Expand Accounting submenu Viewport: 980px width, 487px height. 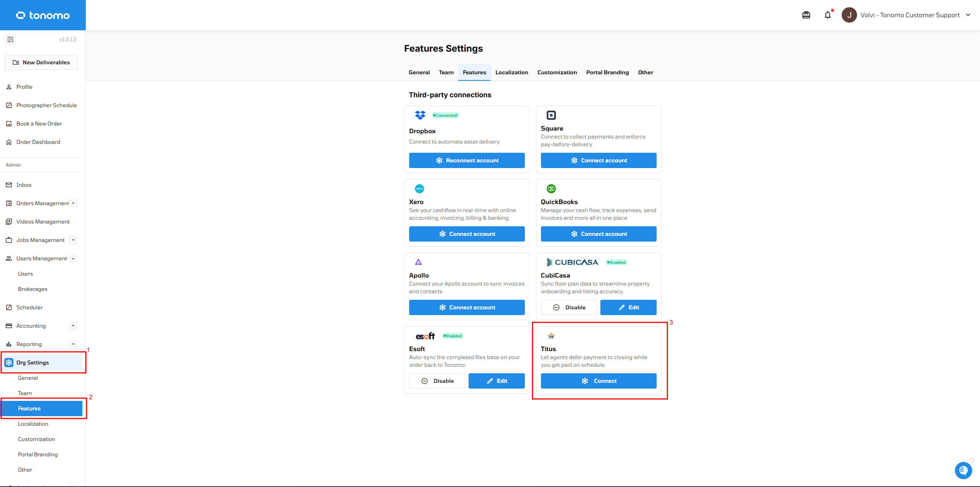click(73, 326)
